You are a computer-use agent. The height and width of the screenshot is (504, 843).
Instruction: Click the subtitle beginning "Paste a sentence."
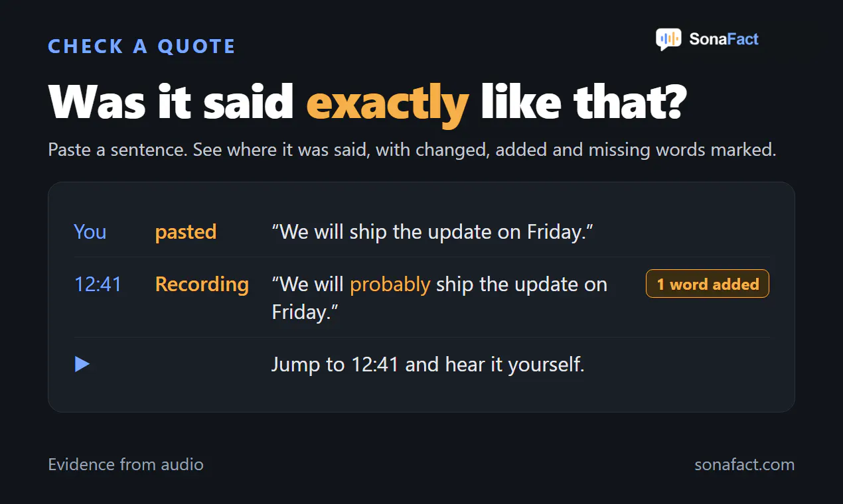[412, 150]
